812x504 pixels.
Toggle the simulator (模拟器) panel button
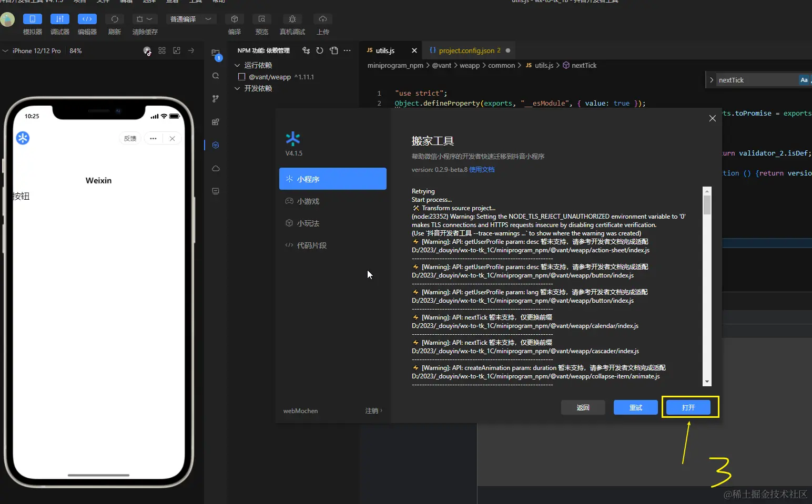32,19
